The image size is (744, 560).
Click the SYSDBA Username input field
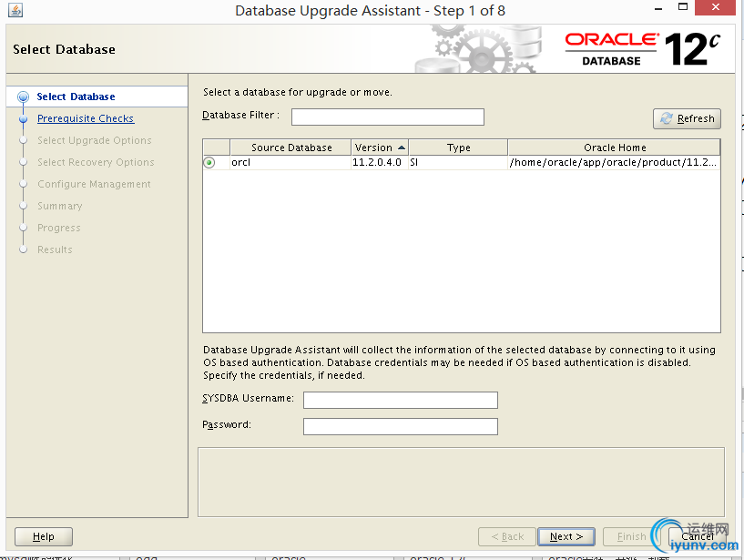pyautogui.click(x=401, y=400)
